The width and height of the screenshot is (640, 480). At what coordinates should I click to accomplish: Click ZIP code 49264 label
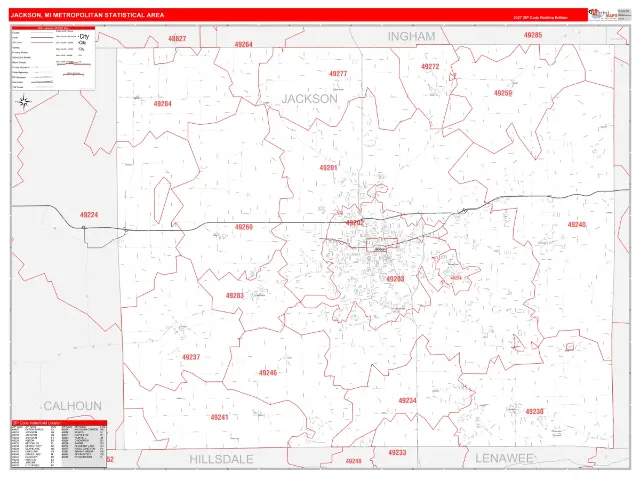(x=244, y=44)
